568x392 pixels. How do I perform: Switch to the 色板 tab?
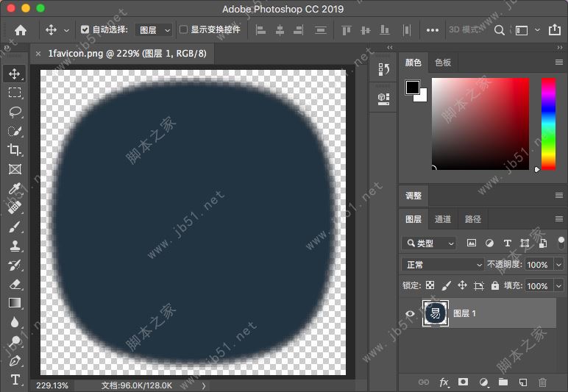(x=443, y=63)
